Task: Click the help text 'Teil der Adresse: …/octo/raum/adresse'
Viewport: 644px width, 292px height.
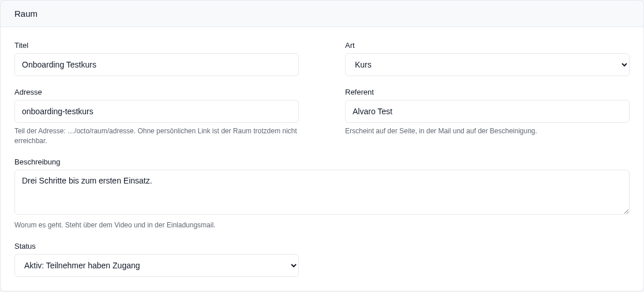Action: 74,131
